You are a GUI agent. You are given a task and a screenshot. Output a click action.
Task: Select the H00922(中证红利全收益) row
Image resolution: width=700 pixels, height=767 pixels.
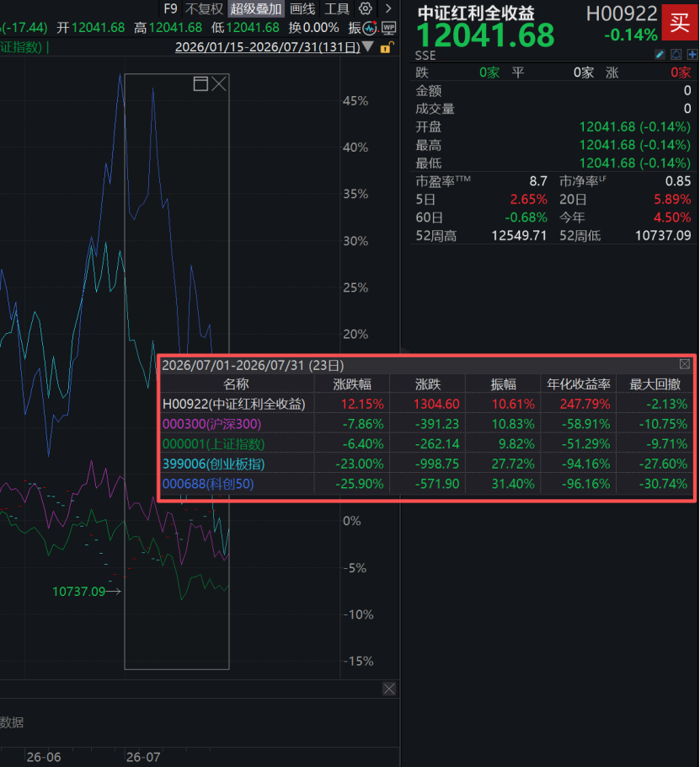click(x=427, y=404)
